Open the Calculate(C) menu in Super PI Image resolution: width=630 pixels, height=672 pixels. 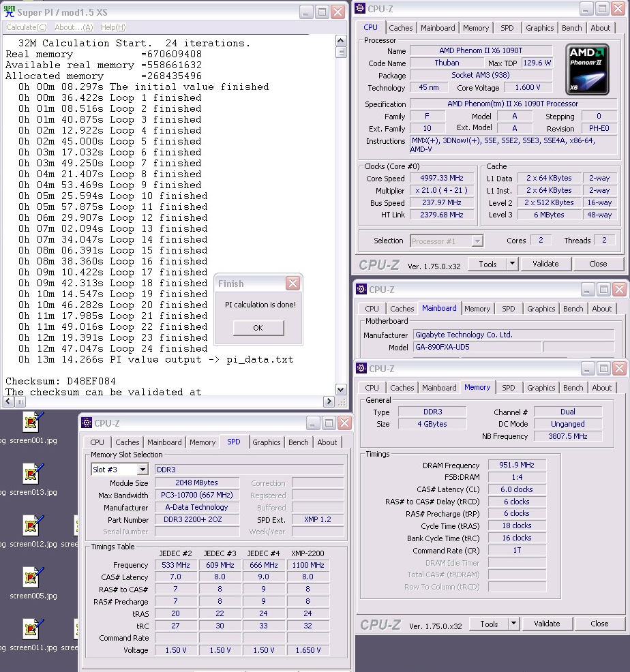26,27
